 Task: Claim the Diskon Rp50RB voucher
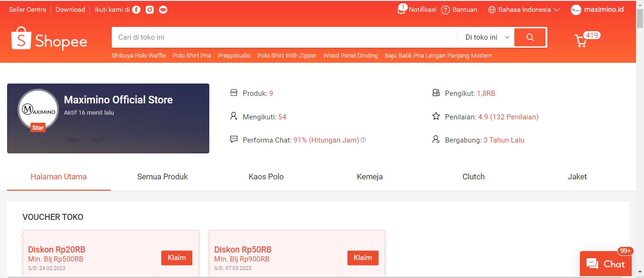[363, 258]
